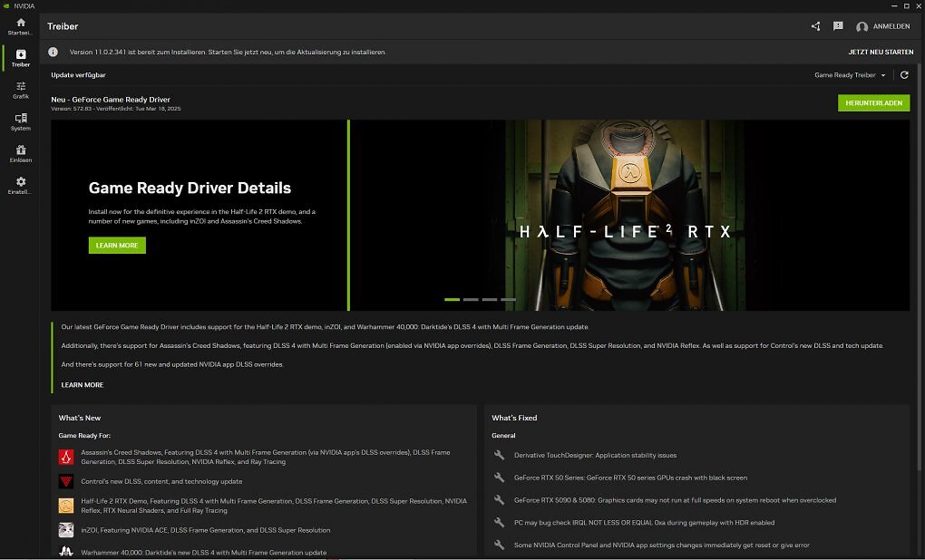Click 'Neu - GeForce Game Ready Driver' title
This screenshot has height=560, width=925.
coord(111,100)
